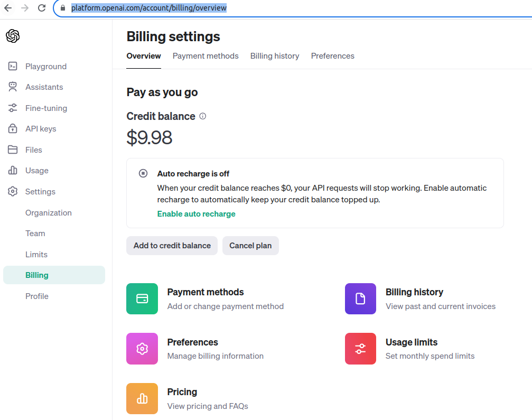The width and height of the screenshot is (532, 420).
Task: Click "View past and current invoices" text
Action: pos(441,306)
